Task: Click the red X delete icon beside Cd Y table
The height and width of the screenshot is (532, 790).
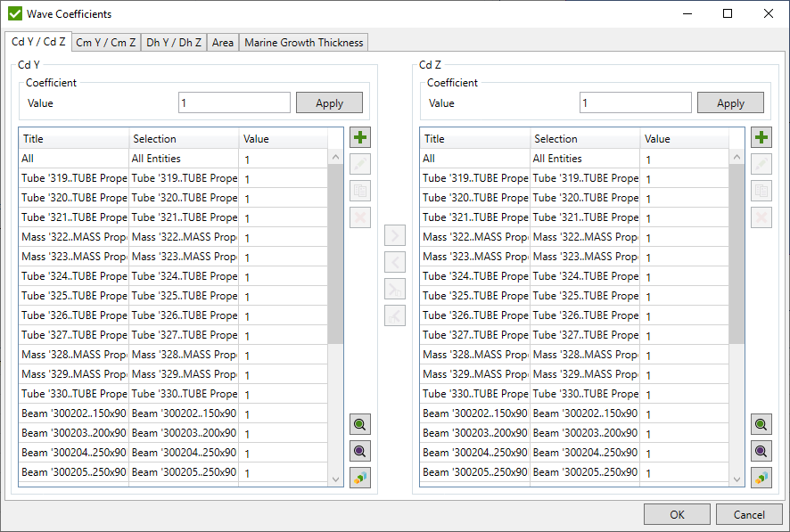Action: (x=359, y=217)
